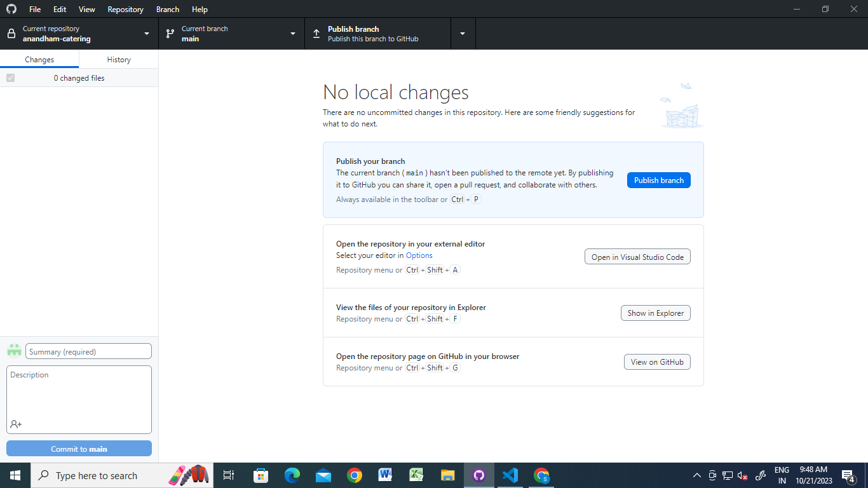This screenshot has width=868, height=488.
Task: Open Microsoft Edge from the taskbar
Action: [x=292, y=475]
